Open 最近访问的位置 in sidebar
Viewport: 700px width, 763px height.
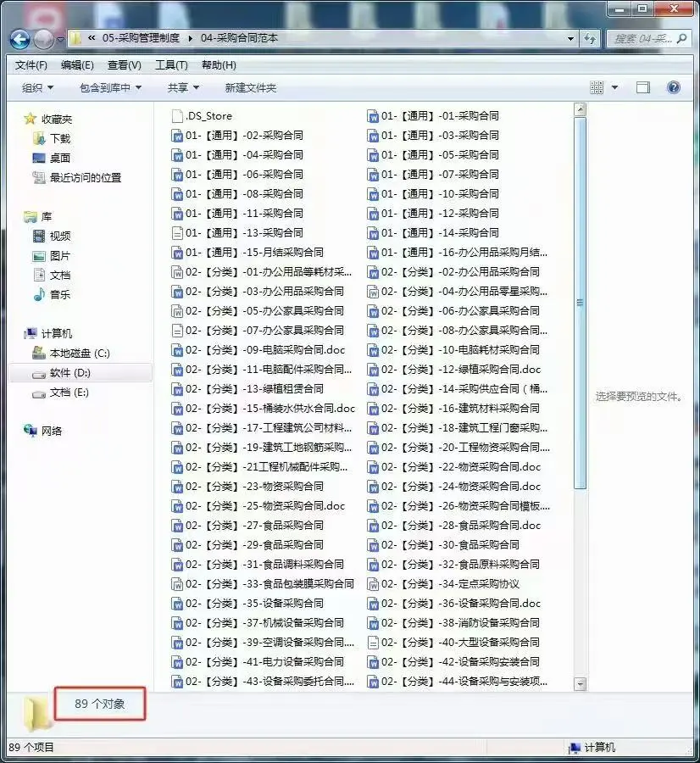click(x=77, y=178)
